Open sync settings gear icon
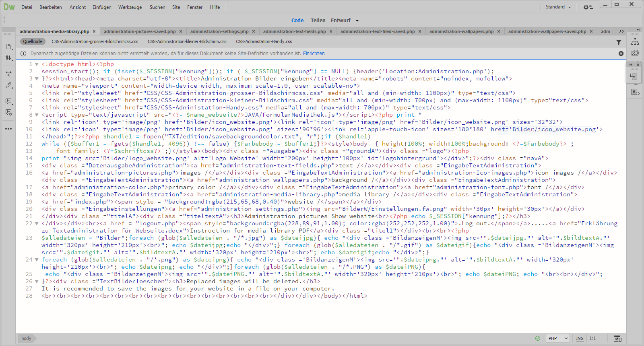Viewport: 644px width, 346px height. pos(588,7)
